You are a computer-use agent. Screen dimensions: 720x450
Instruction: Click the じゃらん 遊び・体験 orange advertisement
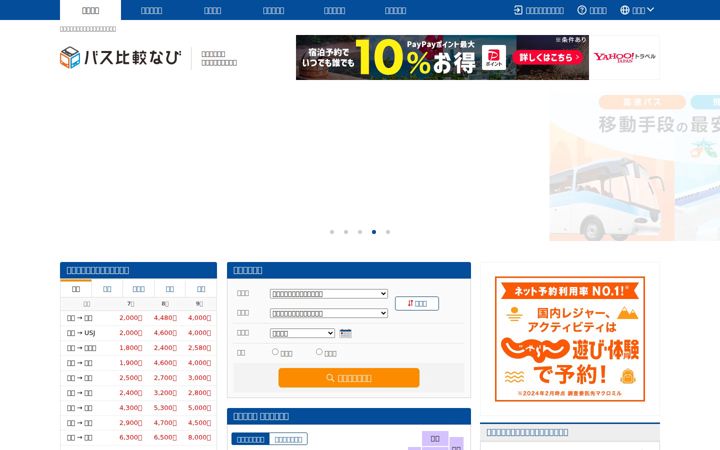[570, 339]
